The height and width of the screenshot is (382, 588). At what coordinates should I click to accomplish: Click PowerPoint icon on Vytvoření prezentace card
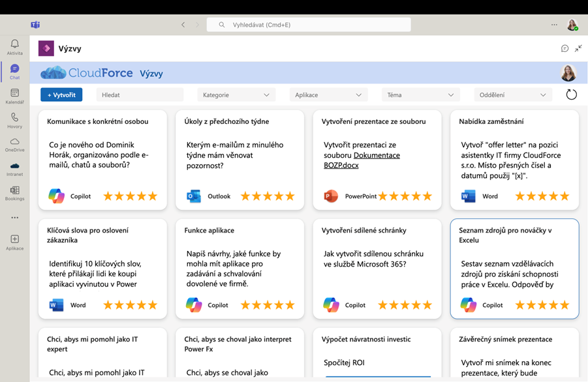tap(331, 196)
